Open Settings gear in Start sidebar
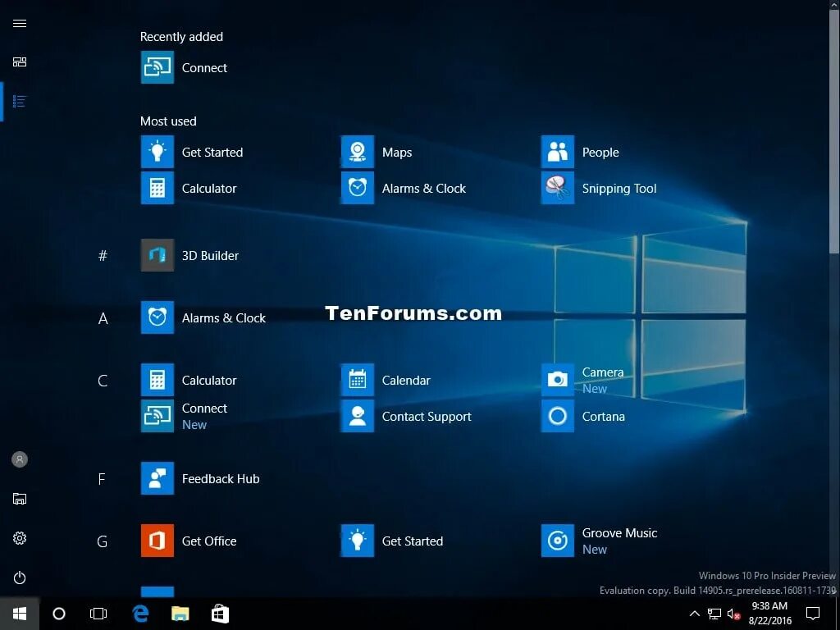840x630 pixels. (x=20, y=538)
